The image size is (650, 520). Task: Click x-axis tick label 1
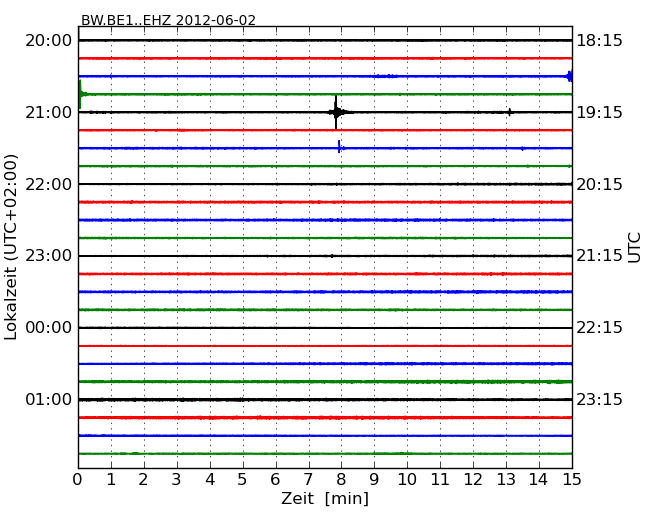click(111, 480)
